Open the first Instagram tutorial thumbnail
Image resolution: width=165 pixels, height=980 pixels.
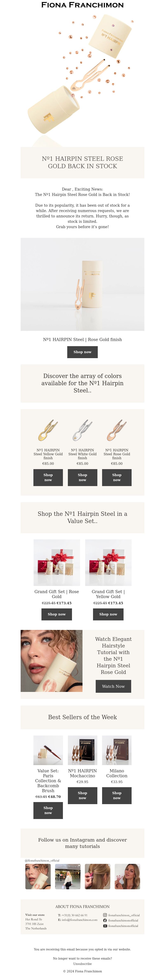pos(38,876)
